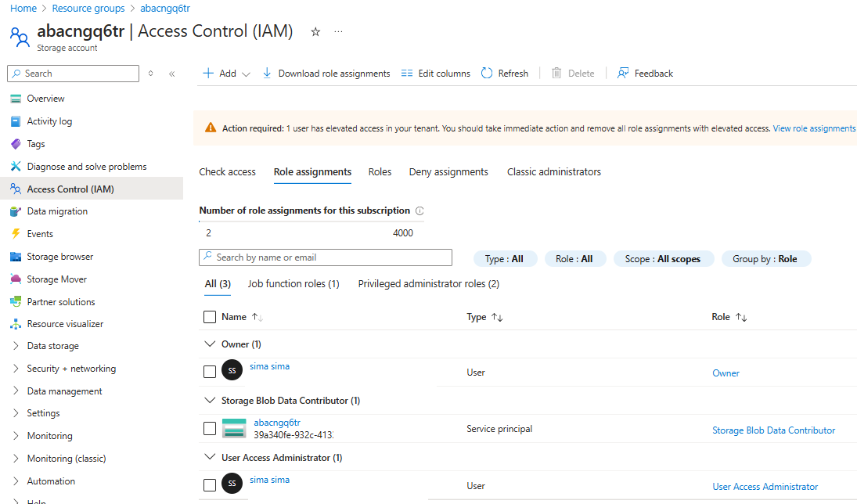Image resolution: width=857 pixels, height=504 pixels.
Task: Open Storage Blob Data Contributor role link
Action: pyautogui.click(x=773, y=430)
